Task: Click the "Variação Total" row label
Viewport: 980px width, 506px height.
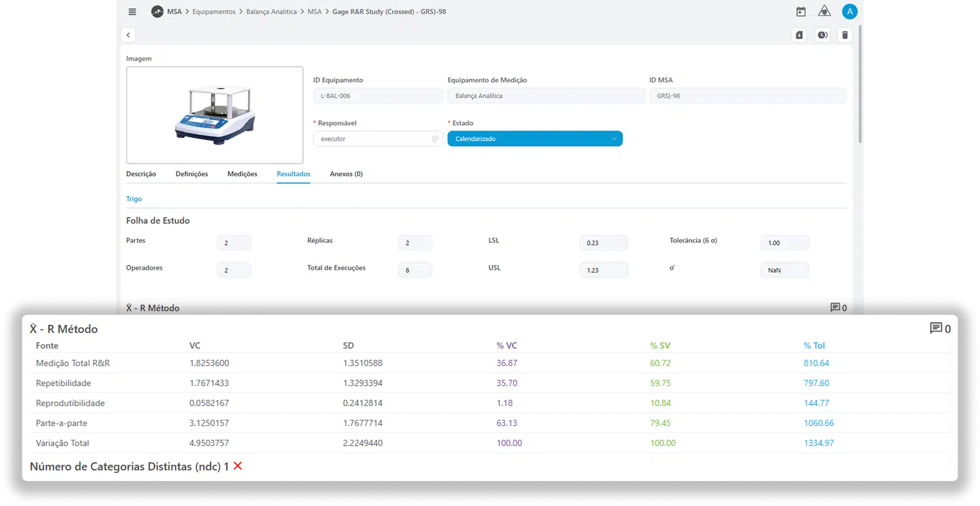Action: [x=62, y=443]
